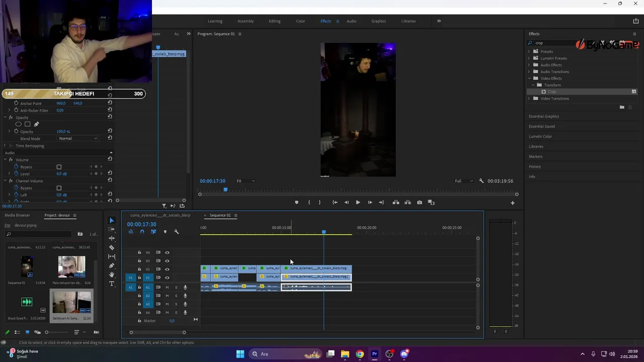Open Google Chrome from the taskbar
The width and height of the screenshot is (644, 362).
(360, 354)
